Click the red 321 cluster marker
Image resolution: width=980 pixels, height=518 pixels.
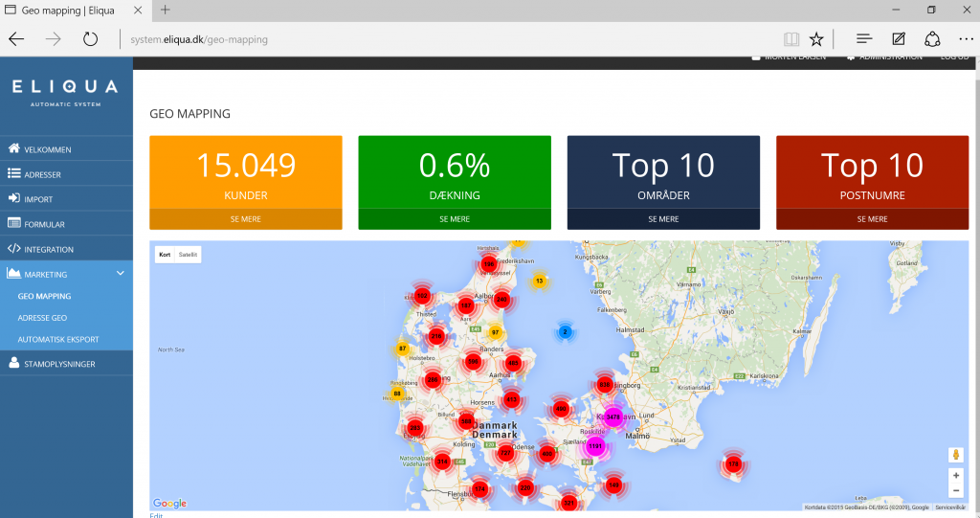coord(569,503)
